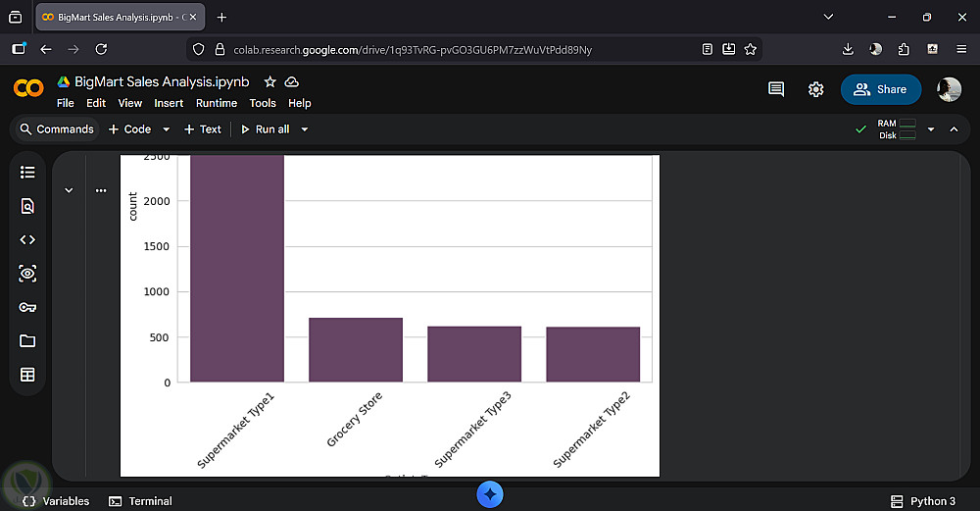
Task: Click the Share button
Action: point(881,89)
